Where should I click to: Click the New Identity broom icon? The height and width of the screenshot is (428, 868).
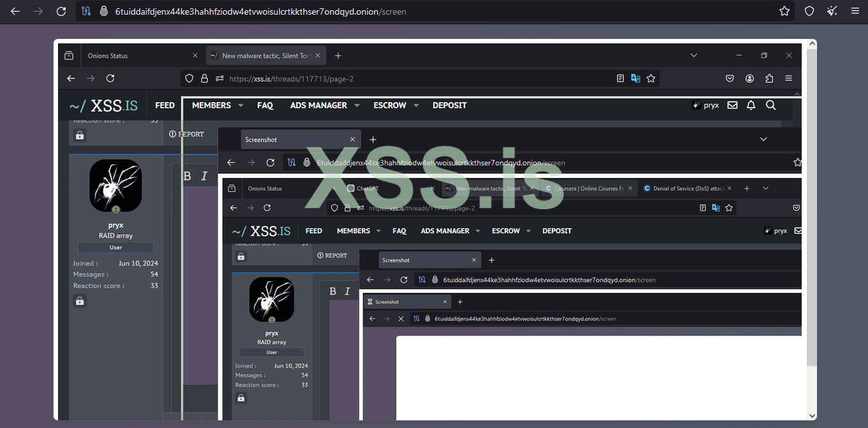(832, 11)
